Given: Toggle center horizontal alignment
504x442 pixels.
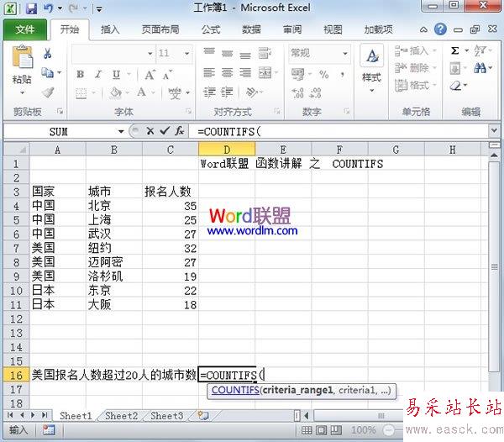Looking at the screenshot, I should [x=227, y=72].
